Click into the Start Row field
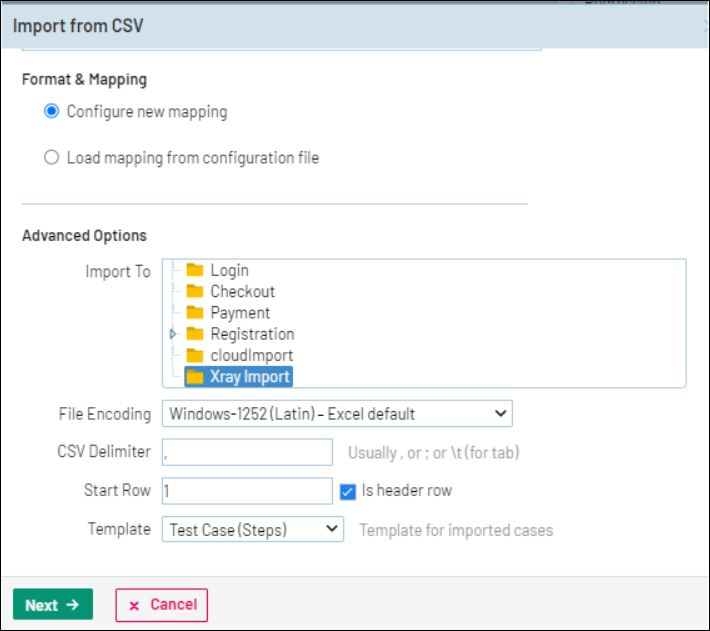 (x=246, y=491)
